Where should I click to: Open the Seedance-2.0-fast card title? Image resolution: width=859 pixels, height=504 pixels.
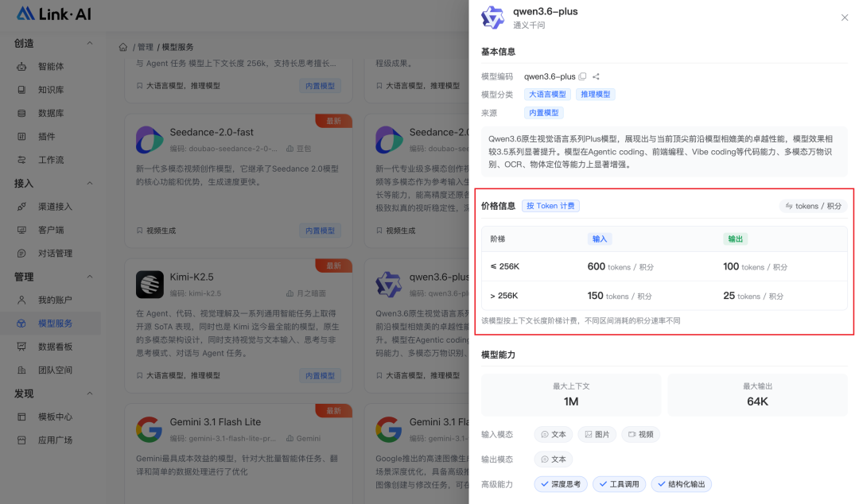(212, 132)
